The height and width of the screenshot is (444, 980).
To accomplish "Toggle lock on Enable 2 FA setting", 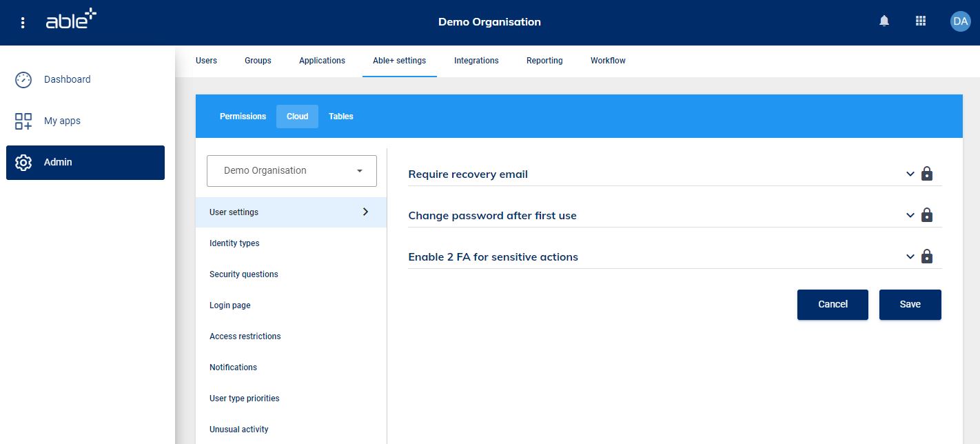I will pos(927,256).
